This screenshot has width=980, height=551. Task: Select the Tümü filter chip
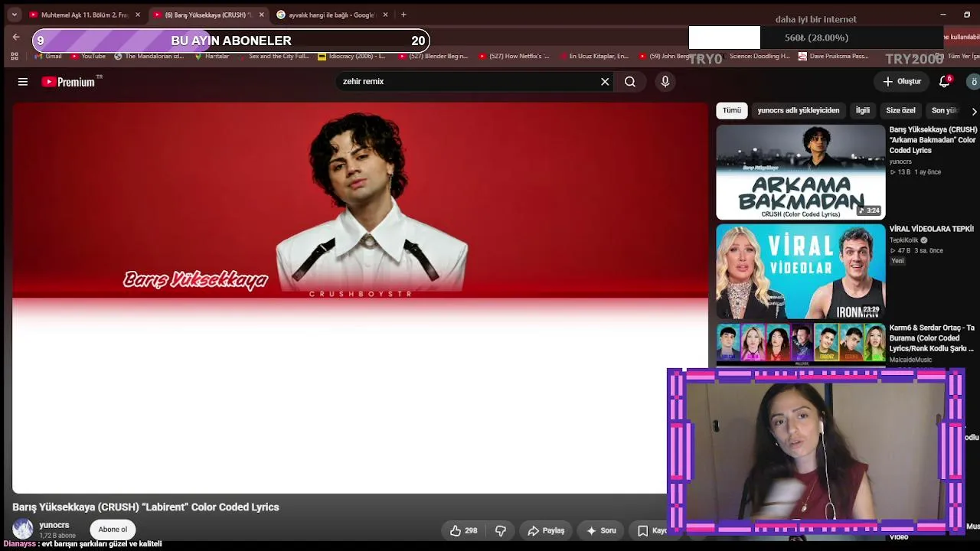(732, 110)
